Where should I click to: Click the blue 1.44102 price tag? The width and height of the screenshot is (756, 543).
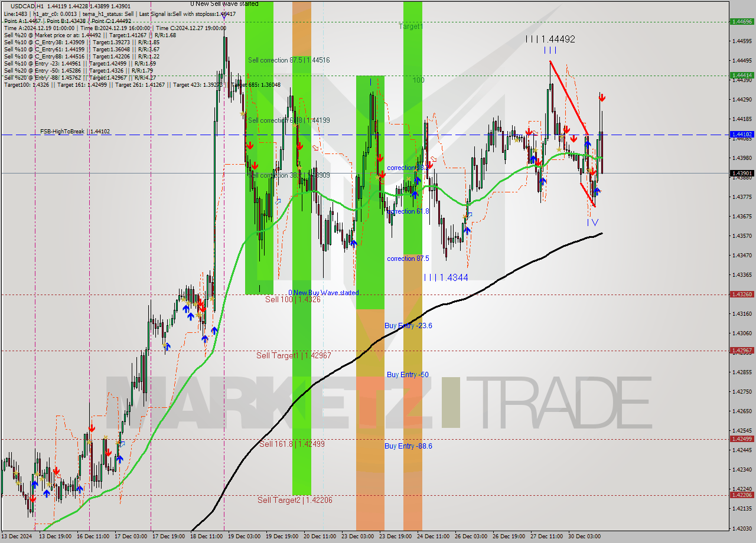point(742,135)
